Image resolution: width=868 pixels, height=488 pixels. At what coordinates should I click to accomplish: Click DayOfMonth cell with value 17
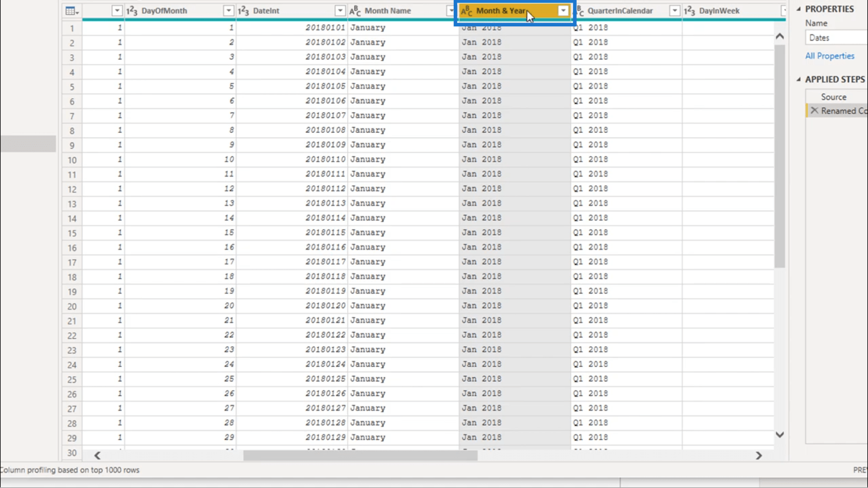[181, 261]
